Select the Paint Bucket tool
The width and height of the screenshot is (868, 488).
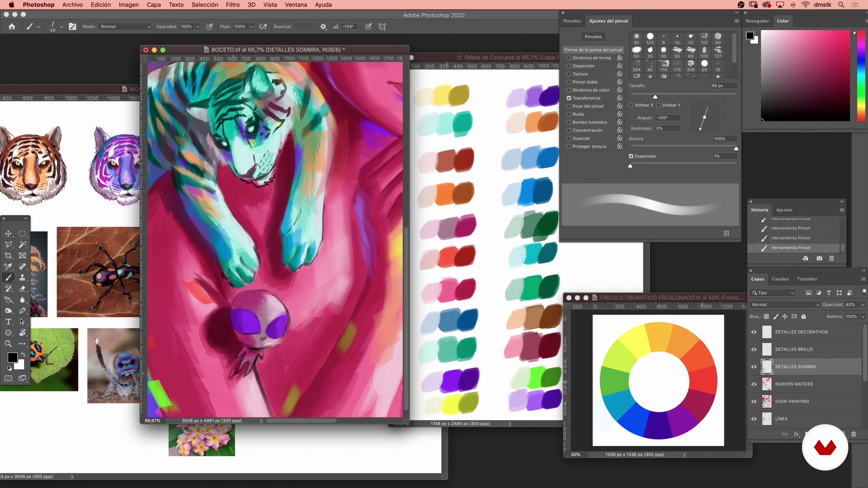coord(8,300)
